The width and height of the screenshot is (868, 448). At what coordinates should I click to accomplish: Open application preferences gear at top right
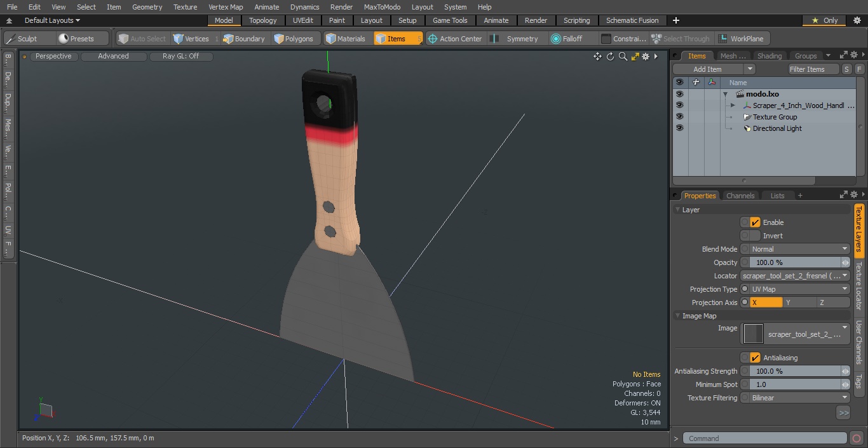tap(857, 20)
